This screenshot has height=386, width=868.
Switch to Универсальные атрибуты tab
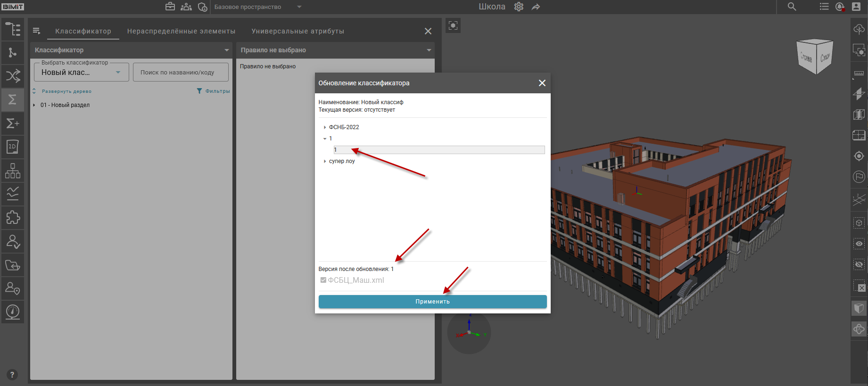[x=298, y=31]
